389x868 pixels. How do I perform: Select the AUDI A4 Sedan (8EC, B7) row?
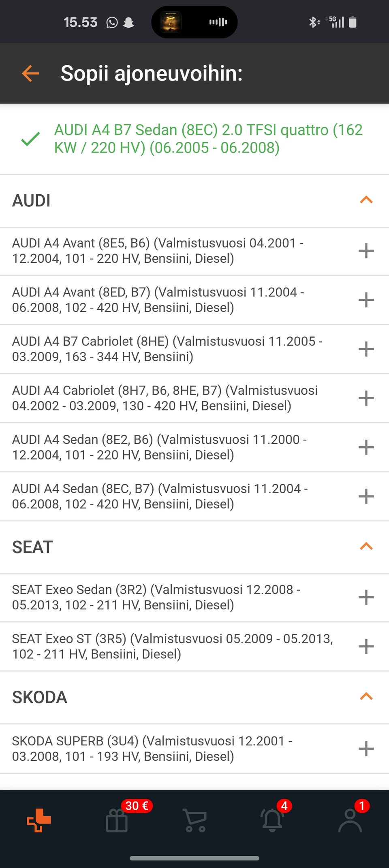pyautogui.click(x=194, y=496)
